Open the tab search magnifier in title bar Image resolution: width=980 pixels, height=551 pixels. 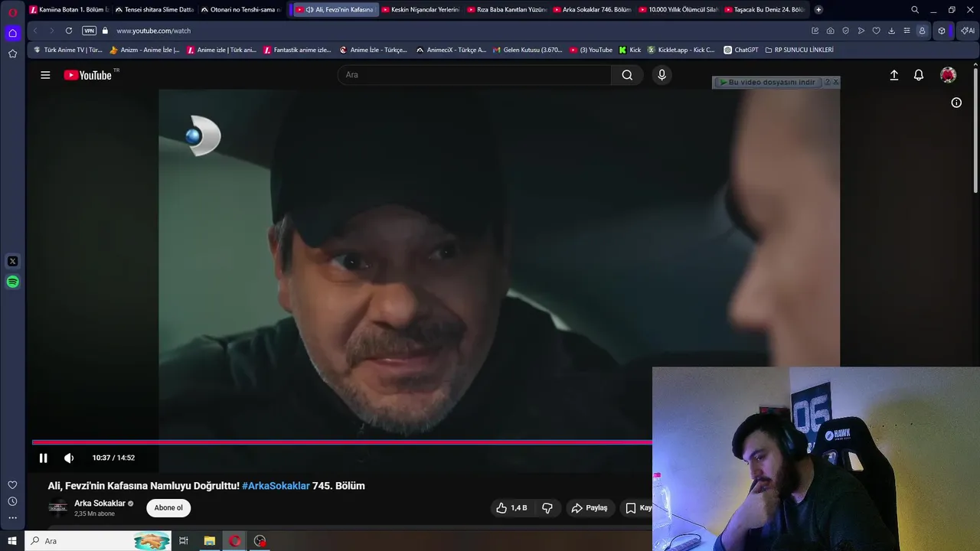915,10
